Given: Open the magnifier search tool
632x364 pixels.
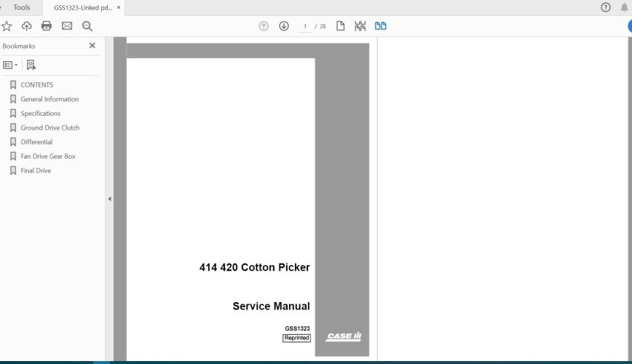Looking at the screenshot, I should (x=87, y=26).
